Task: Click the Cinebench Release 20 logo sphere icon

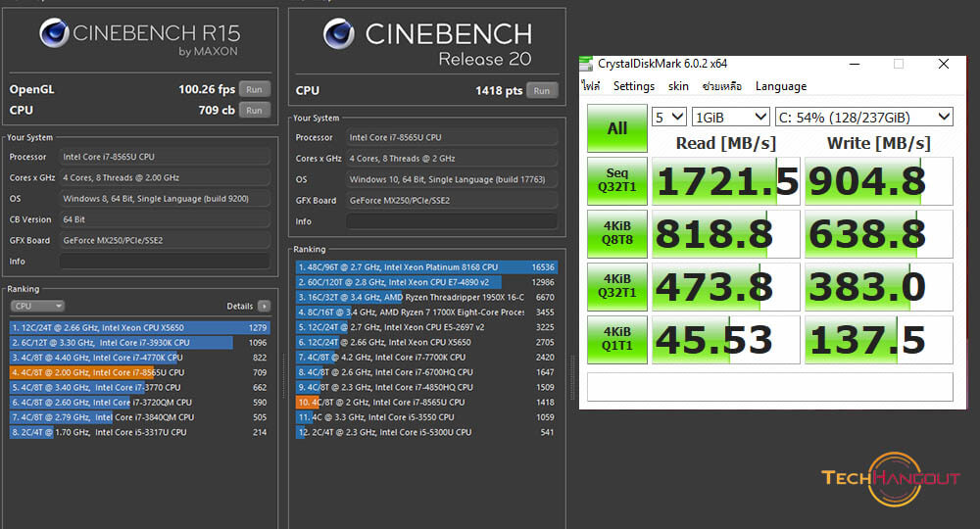Action: tap(339, 33)
